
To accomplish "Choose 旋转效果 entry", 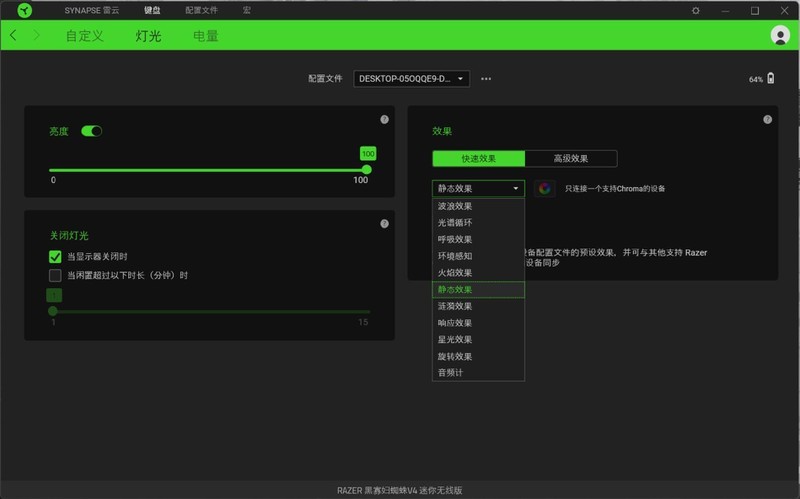I will tap(478, 356).
